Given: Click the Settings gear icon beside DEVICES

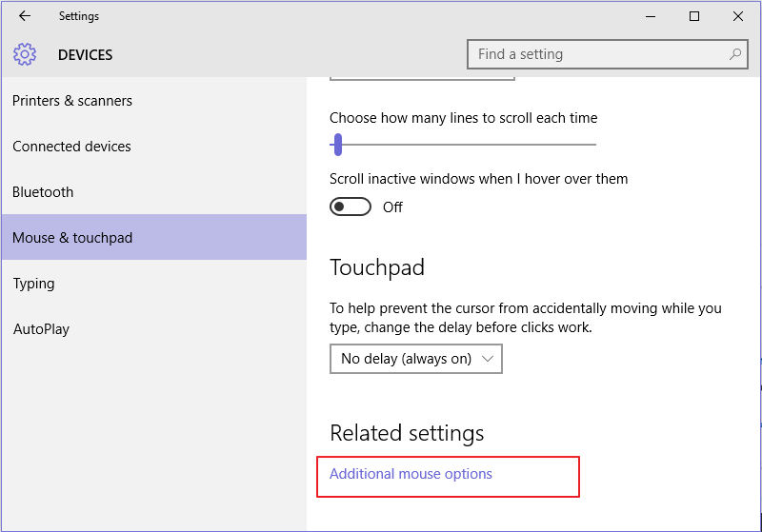Looking at the screenshot, I should click(x=25, y=54).
